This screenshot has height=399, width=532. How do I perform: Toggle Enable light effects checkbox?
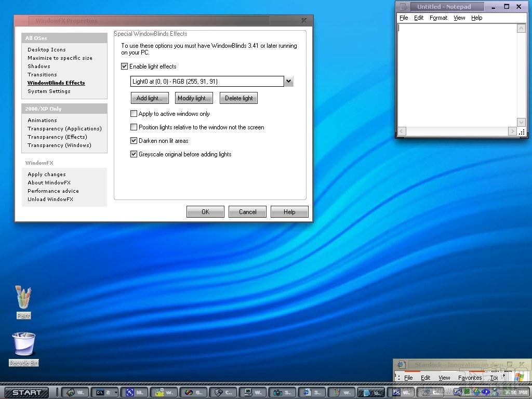(x=125, y=66)
